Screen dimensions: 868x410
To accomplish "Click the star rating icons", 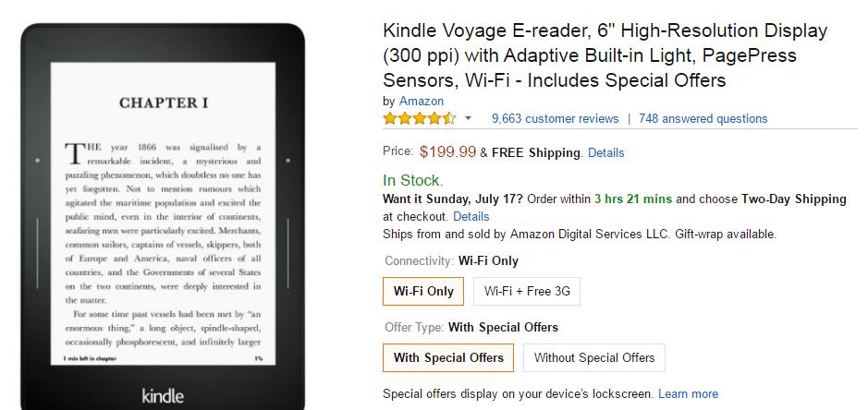I will coord(420,118).
